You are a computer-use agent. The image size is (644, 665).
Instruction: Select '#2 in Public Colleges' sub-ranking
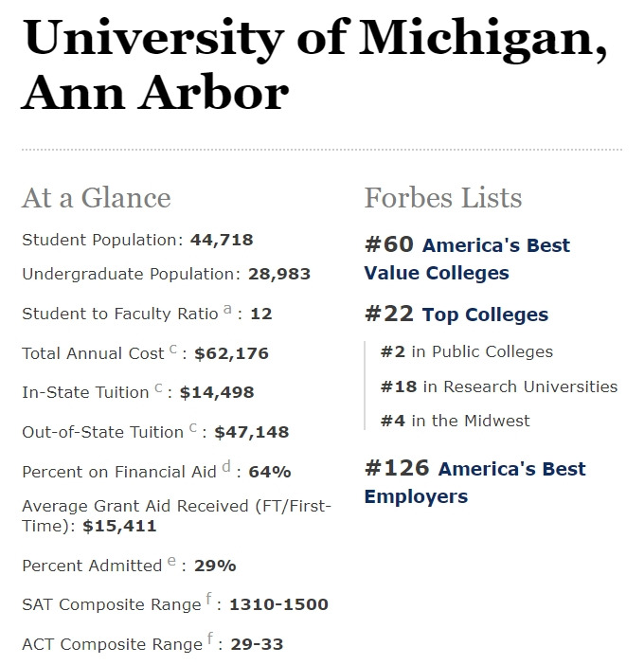coord(467,352)
